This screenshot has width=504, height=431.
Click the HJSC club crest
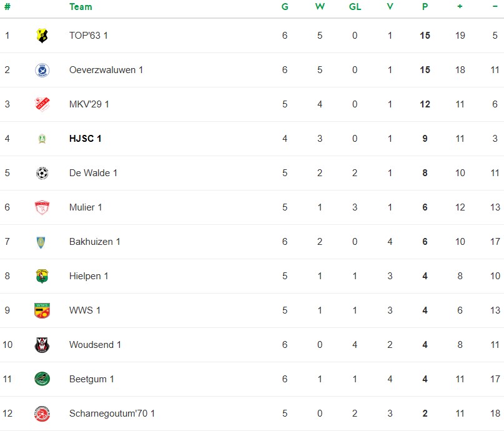tap(42, 139)
